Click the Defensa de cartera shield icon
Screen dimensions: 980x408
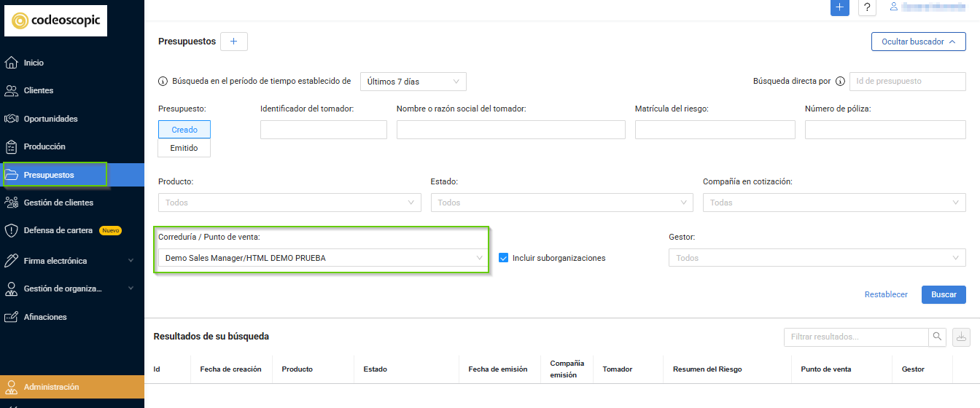pyautogui.click(x=12, y=230)
